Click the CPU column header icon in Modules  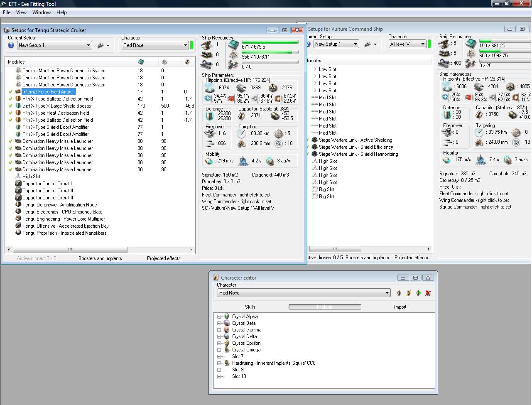click(x=141, y=62)
